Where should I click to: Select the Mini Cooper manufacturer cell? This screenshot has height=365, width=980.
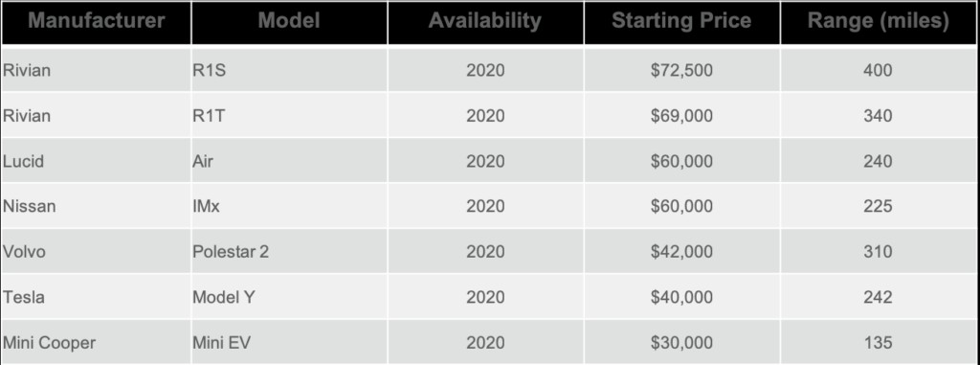97,342
